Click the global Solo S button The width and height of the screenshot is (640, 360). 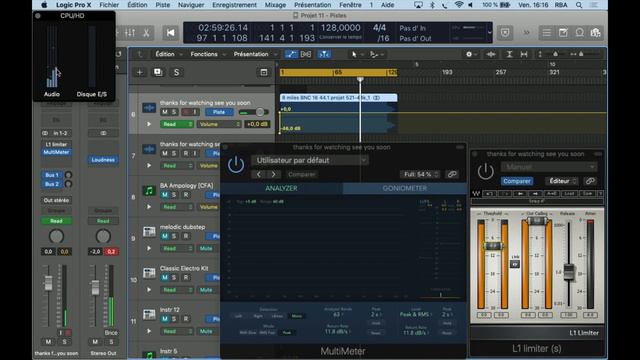[x=176, y=72]
